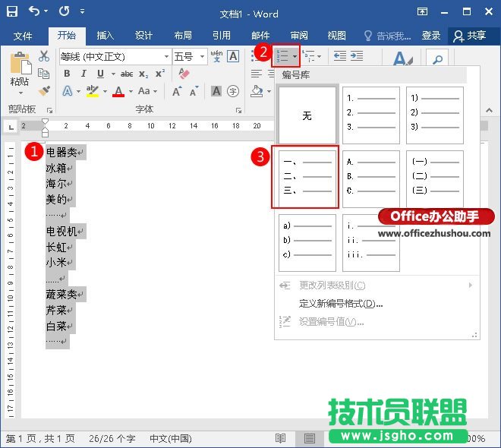Switch to the 设计 tab
This screenshot has height=448, width=501.
click(x=143, y=35)
